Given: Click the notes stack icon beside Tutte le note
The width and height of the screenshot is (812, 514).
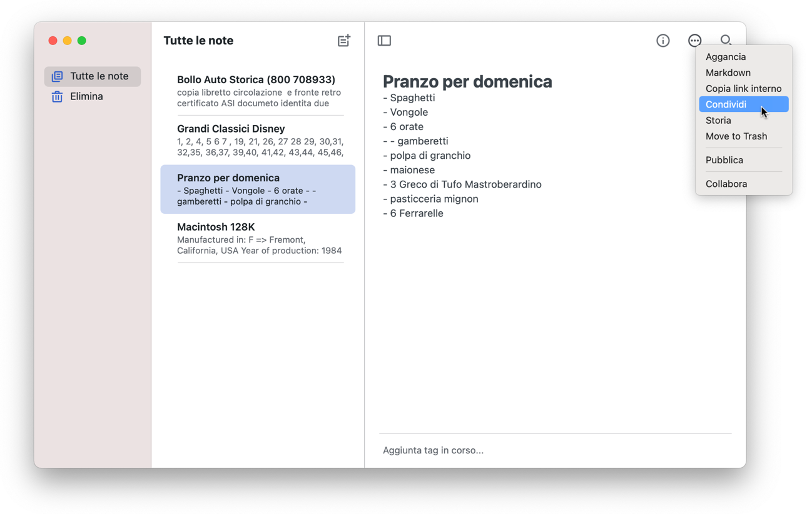Looking at the screenshot, I should click(x=56, y=76).
